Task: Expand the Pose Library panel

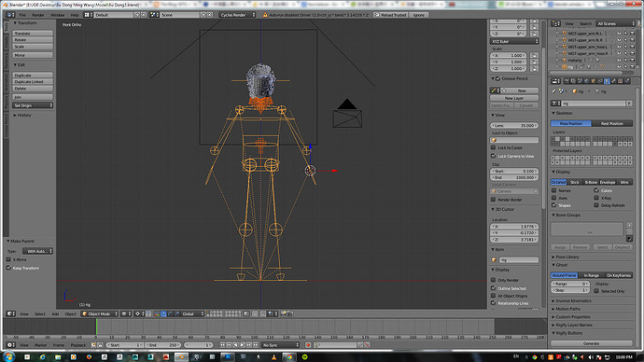Action: tap(567, 257)
